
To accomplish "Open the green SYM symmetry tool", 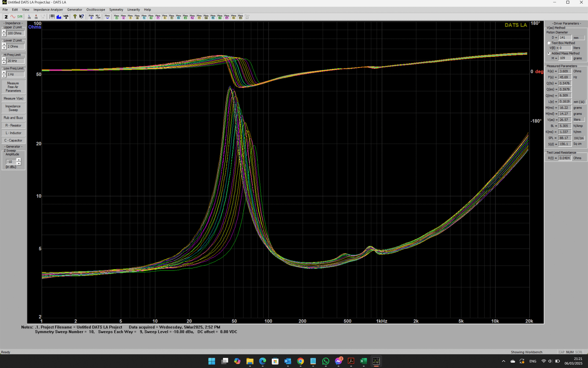I will pyautogui.click(x=20, y=17).
